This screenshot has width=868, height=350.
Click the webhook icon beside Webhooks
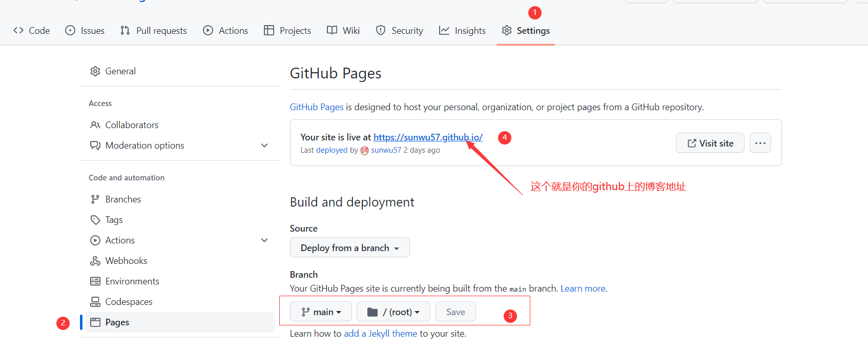pos(95,261)
